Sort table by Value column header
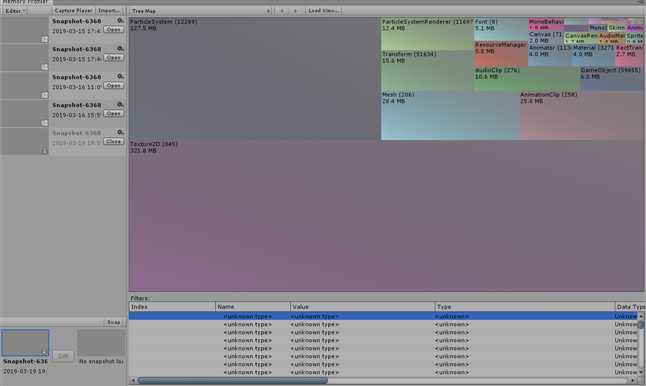Screen dimensions: 646x386 [363, 307]
